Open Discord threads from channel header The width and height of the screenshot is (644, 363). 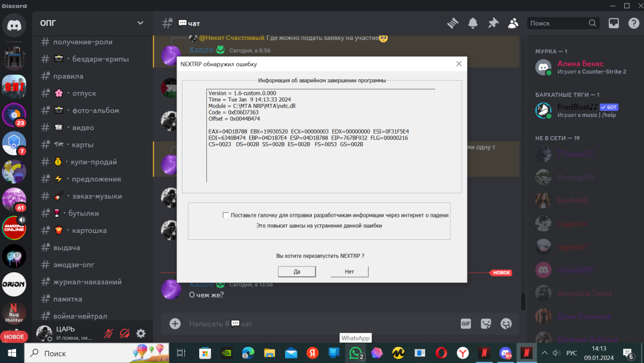pyautogui.click(x=453, y=23)
